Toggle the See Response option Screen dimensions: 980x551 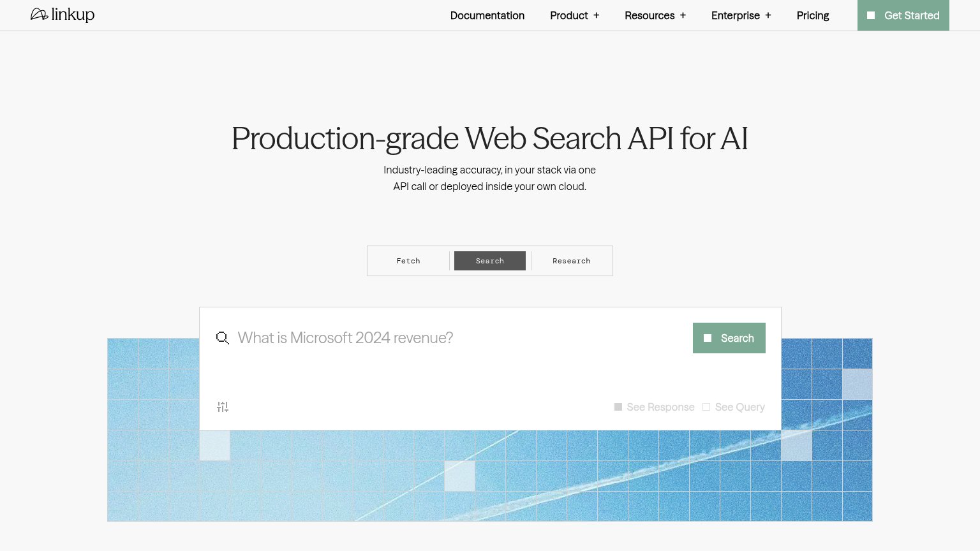click(654, 407)
